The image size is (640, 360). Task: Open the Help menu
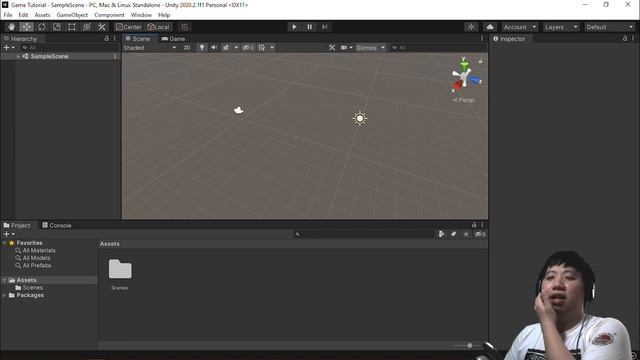tap(164, 15)
